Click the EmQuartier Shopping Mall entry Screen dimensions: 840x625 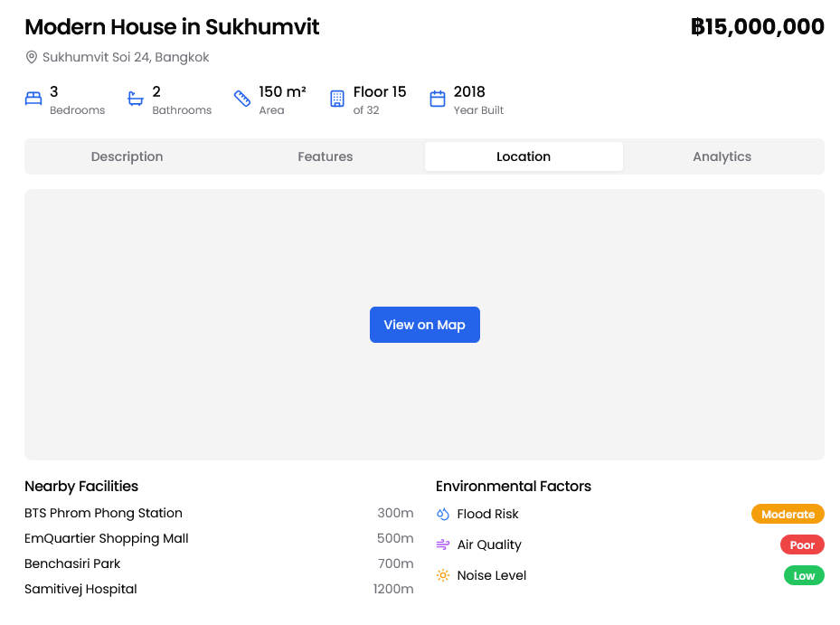click(x=107, y=539)
